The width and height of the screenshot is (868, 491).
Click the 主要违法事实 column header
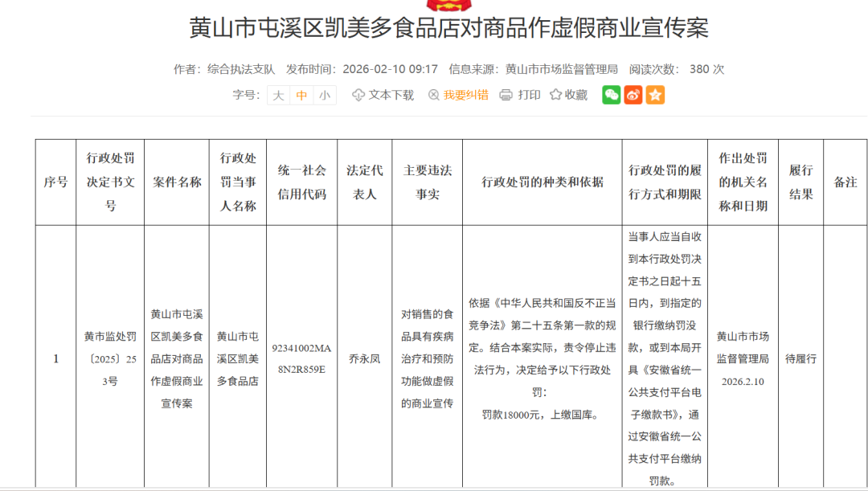(x=428, y=182)
